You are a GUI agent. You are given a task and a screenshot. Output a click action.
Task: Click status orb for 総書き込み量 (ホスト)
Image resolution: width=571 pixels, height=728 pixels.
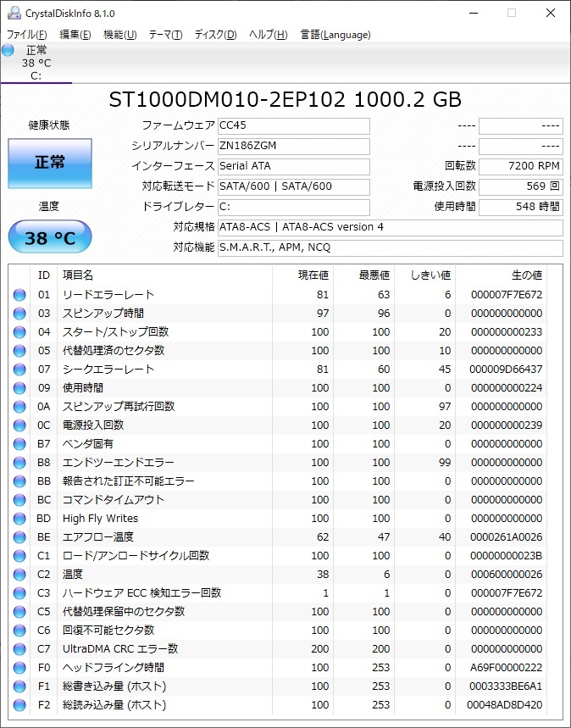[x=19, y=686]
